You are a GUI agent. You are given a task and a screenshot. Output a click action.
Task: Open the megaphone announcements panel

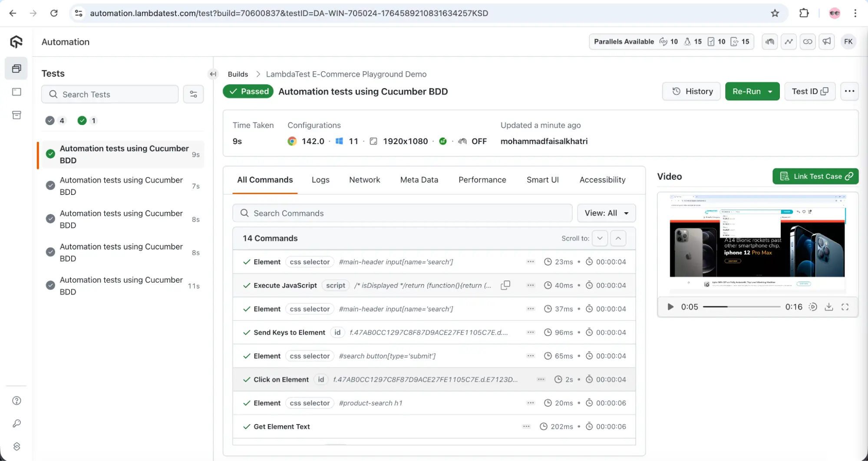(x=827, y=41)
